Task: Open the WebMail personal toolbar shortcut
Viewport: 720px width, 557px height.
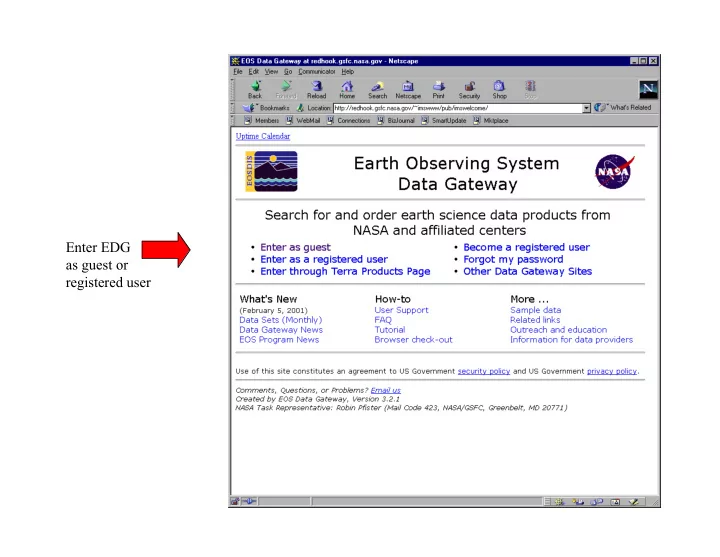Action: (x=307, y=120)
